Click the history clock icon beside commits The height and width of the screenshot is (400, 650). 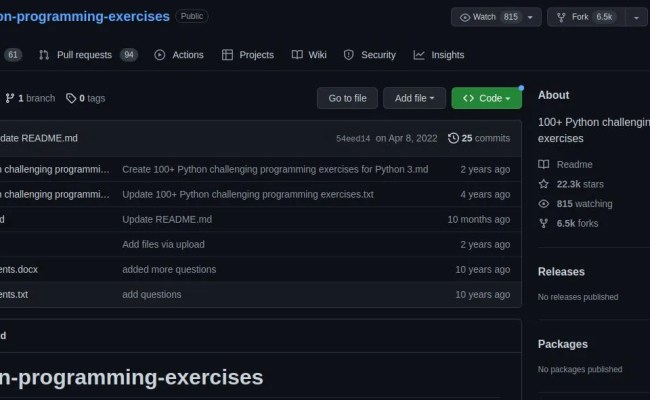(454, 138)
